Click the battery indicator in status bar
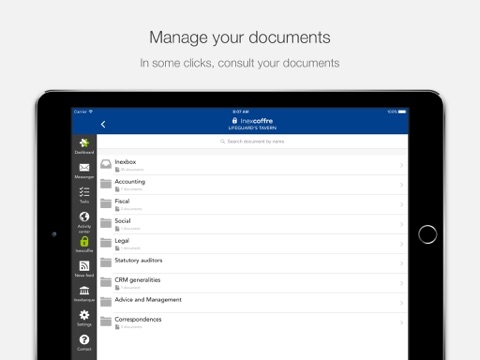 pyautogui.click(x=402, y=112)
